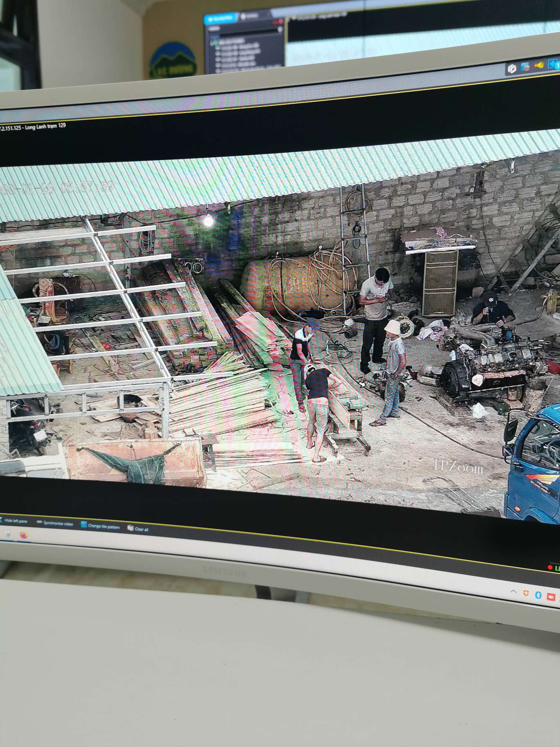Open Firefox from the taskbar
The height and width of the screenshot is (747, 560).
coord(23,534)
